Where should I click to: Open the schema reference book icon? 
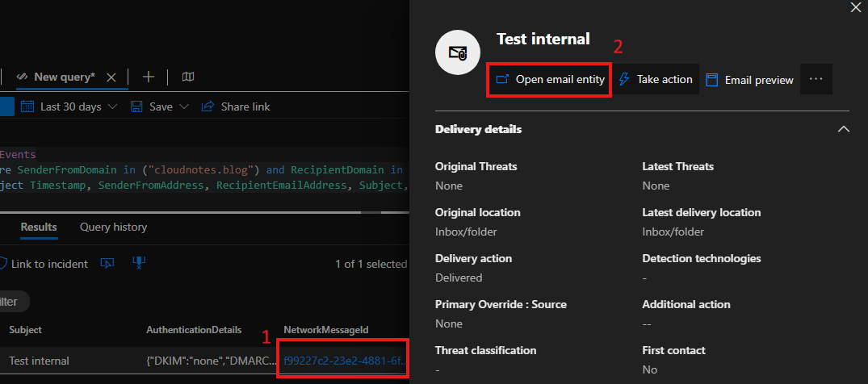click(188, 77)
